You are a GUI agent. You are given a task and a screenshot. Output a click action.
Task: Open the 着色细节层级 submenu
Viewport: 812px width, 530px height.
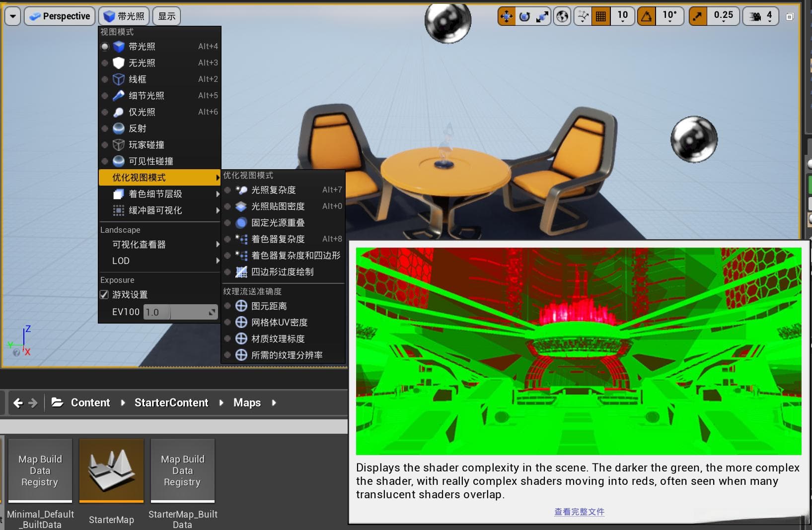[x=159, y=194]
